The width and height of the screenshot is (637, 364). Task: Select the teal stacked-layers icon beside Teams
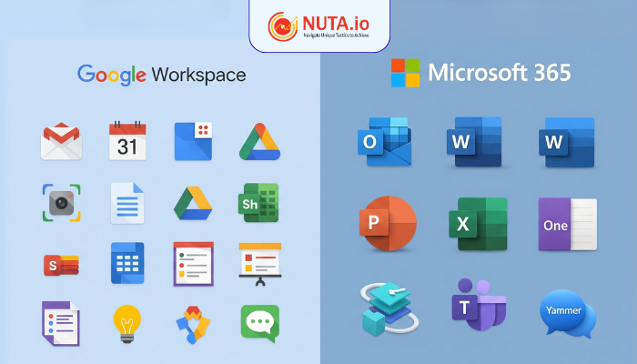pos(389,308)
